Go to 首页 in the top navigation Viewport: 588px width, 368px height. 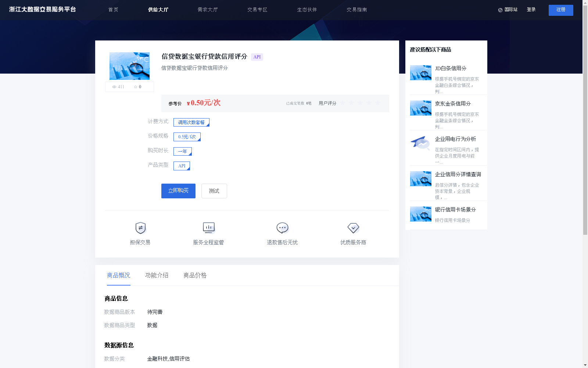pos(113,10)
